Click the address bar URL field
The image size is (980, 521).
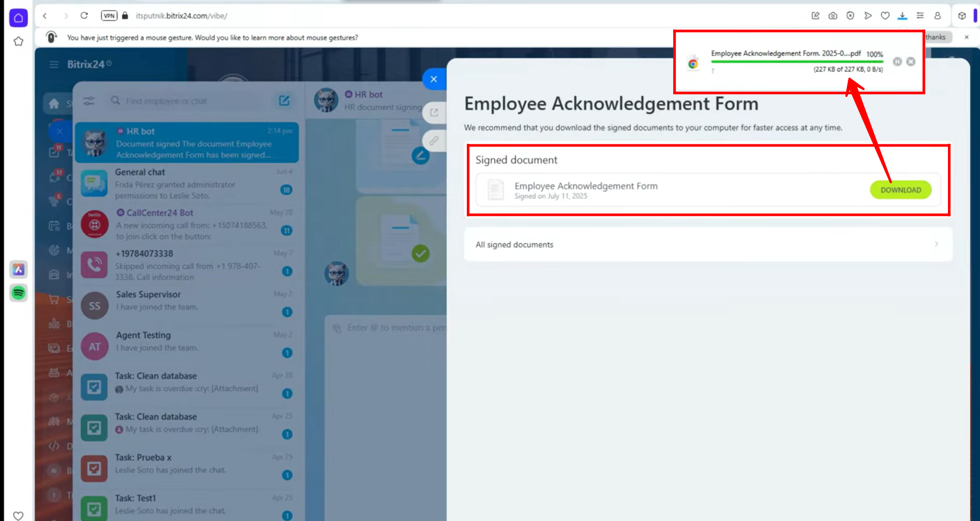point(182,16)
